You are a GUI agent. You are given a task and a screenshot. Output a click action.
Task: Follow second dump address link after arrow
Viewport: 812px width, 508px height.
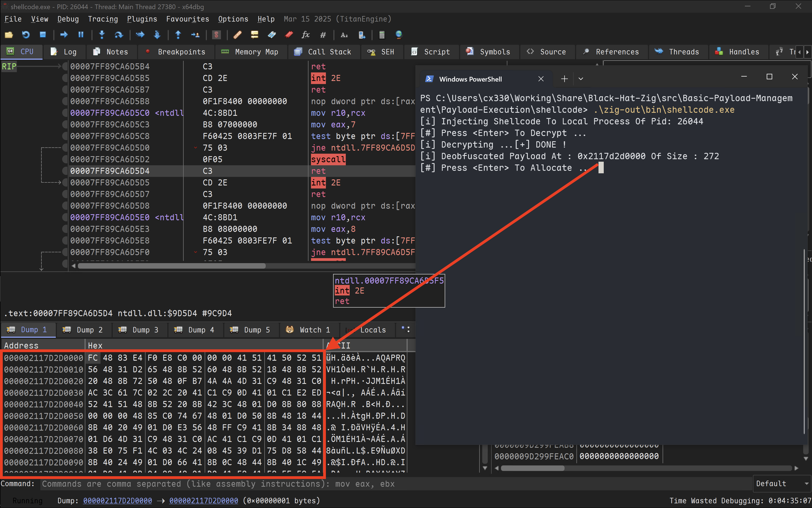click(204, 501)
